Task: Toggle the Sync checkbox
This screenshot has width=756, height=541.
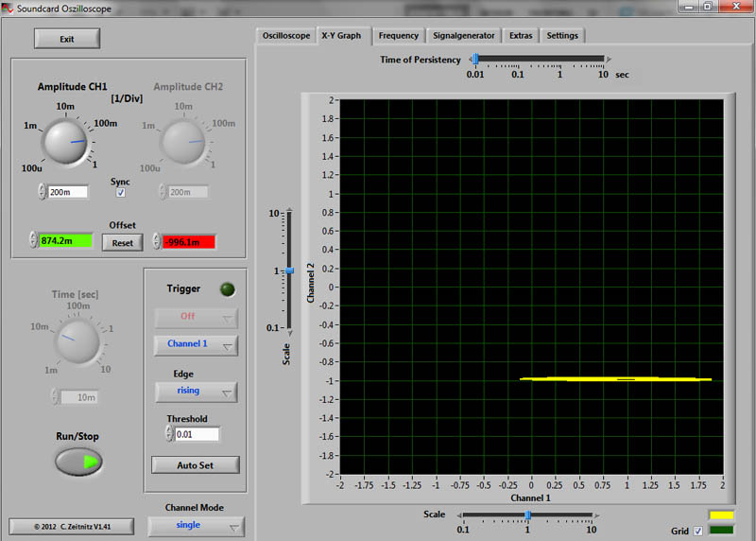Action: 120,192
